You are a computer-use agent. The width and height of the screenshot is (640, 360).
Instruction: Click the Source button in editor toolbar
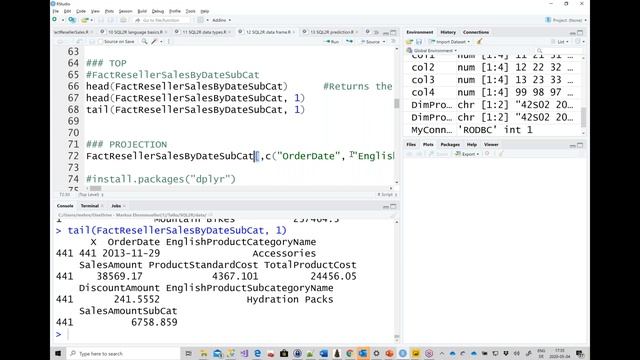(373, 42)
